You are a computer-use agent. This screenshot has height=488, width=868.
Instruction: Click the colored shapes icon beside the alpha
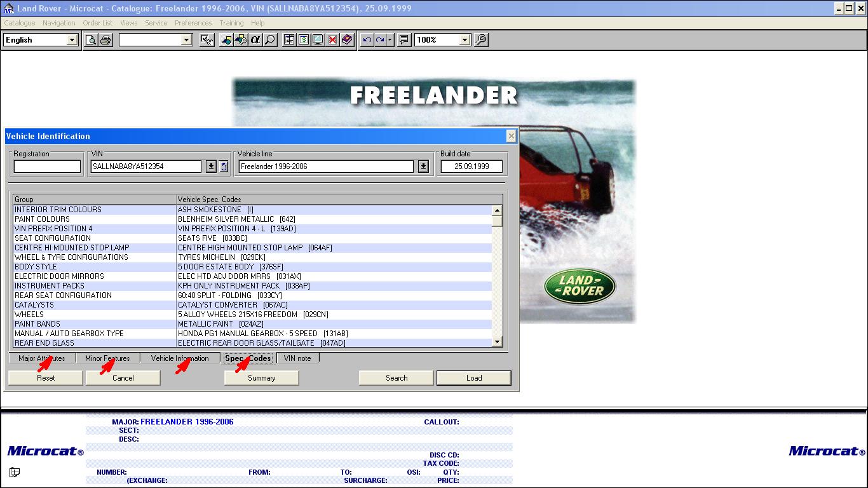241,40
